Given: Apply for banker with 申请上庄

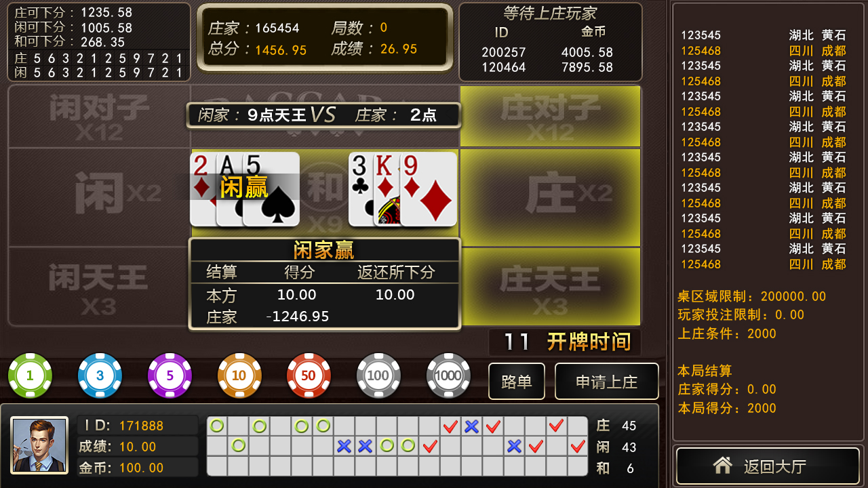Looking at the screenshot, I should click(x=607, y=382).
